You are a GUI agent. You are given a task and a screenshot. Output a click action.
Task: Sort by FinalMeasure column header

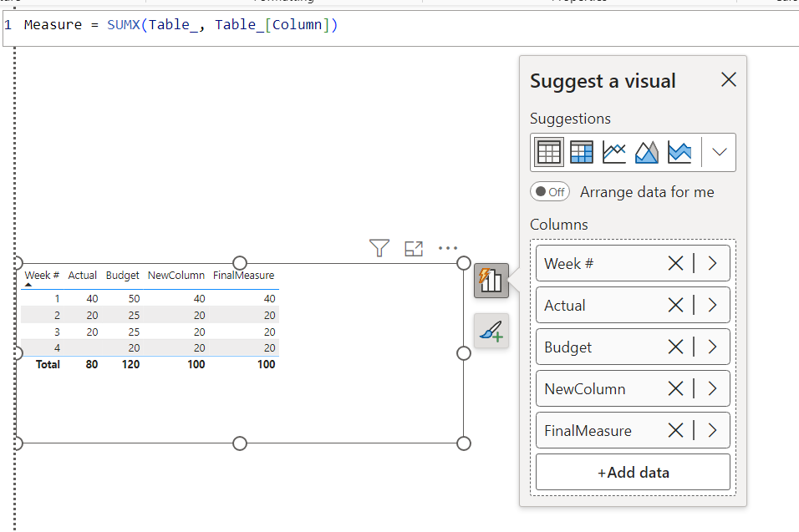(243, 275)
